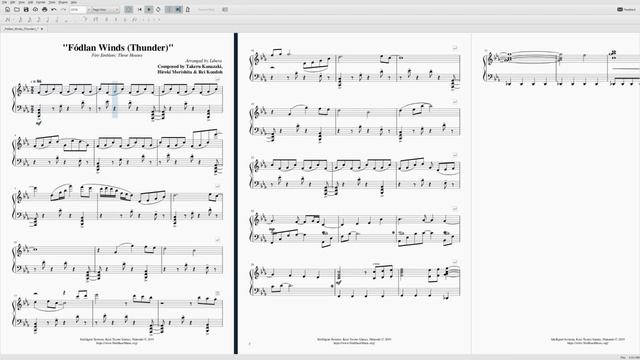Open the Tools menu
The image size is (640, 360).
coord(52,2)
